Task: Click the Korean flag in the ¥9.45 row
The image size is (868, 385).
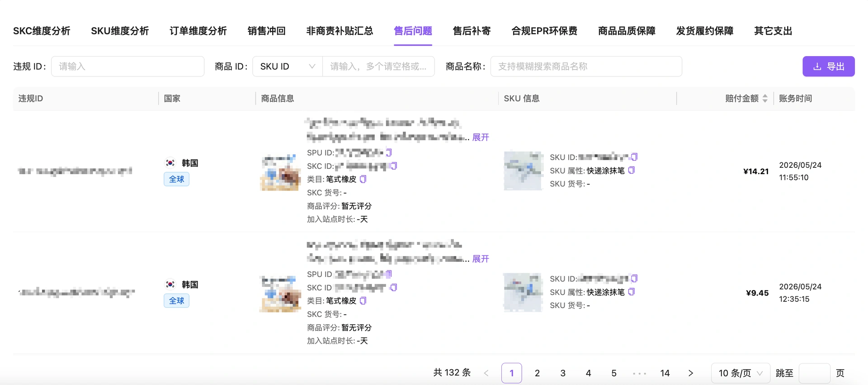Action: [x=170, y=284]
